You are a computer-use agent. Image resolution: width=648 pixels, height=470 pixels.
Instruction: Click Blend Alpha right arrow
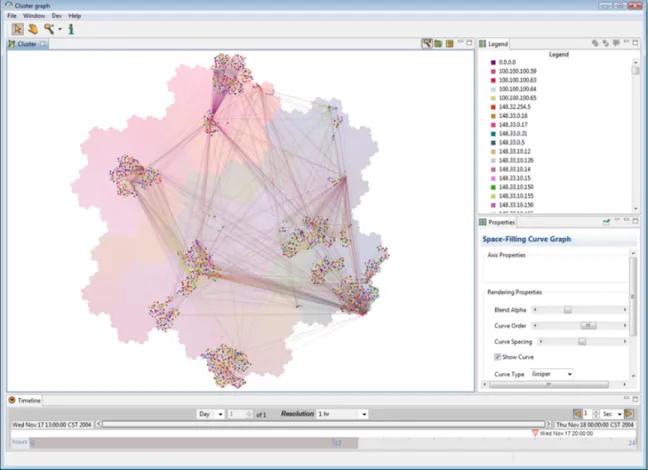[x=625, y=310]
